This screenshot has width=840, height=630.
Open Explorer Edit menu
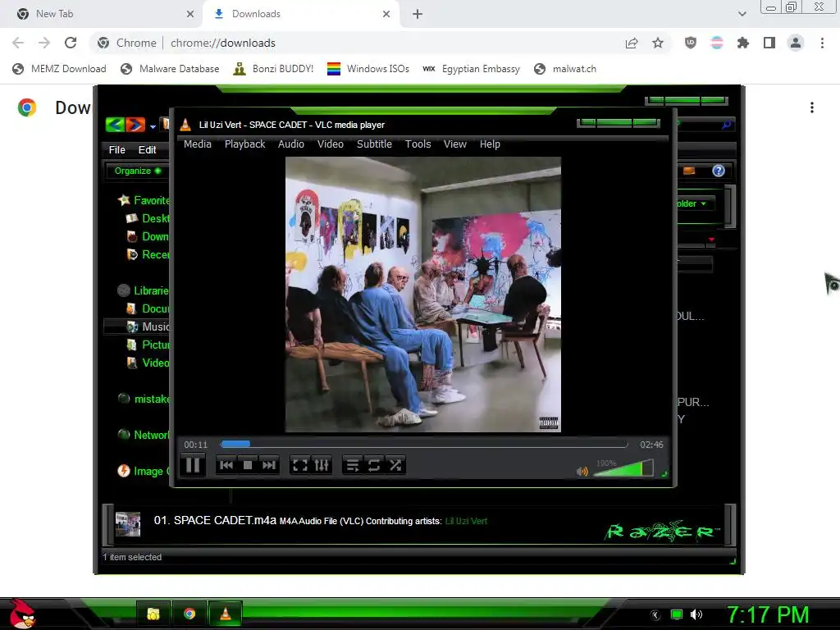[x=148, y=150]
